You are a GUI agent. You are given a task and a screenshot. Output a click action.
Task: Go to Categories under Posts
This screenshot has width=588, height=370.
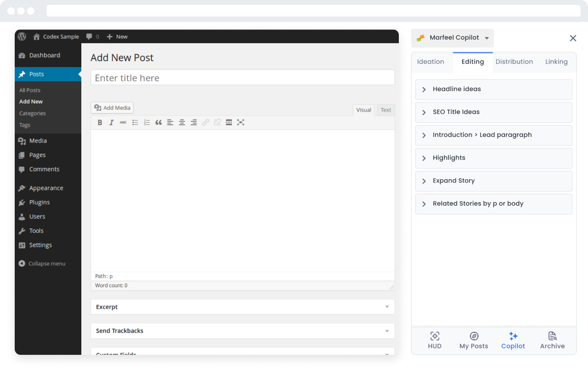coord(32,113)
